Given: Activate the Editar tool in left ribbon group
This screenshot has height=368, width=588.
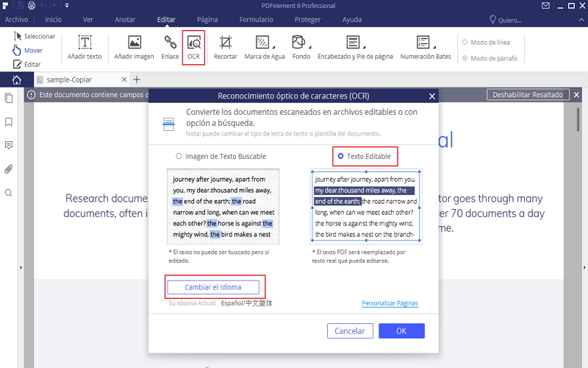Looking at the screenshot, I should [26, 64].
